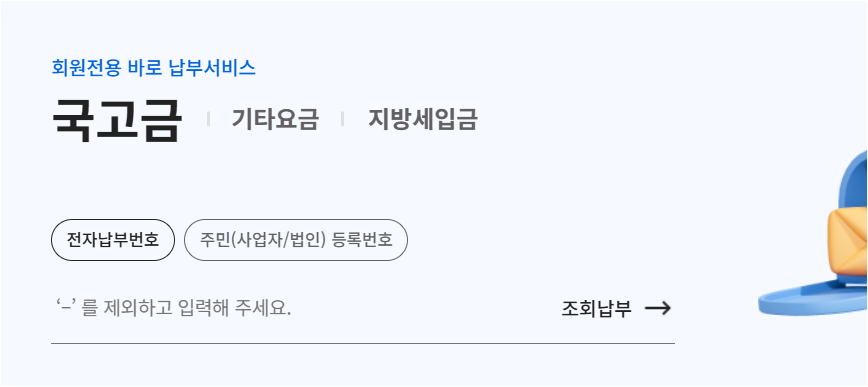The image size is (868, 387).
Task: Click the 회원전용 바로 납부서비스 heading
Action: (x=153, y=68)
